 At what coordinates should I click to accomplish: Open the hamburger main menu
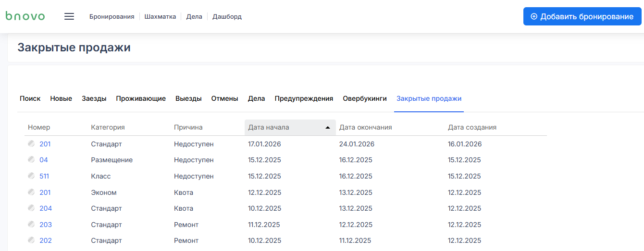69,16
